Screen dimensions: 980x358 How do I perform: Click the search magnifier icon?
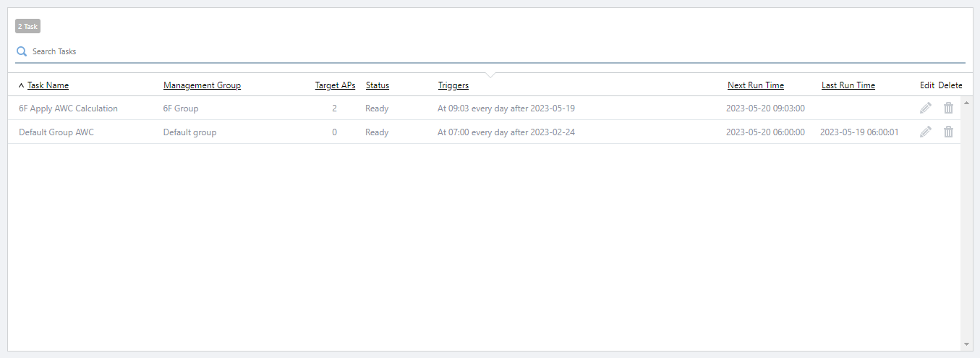click(22, 51)
